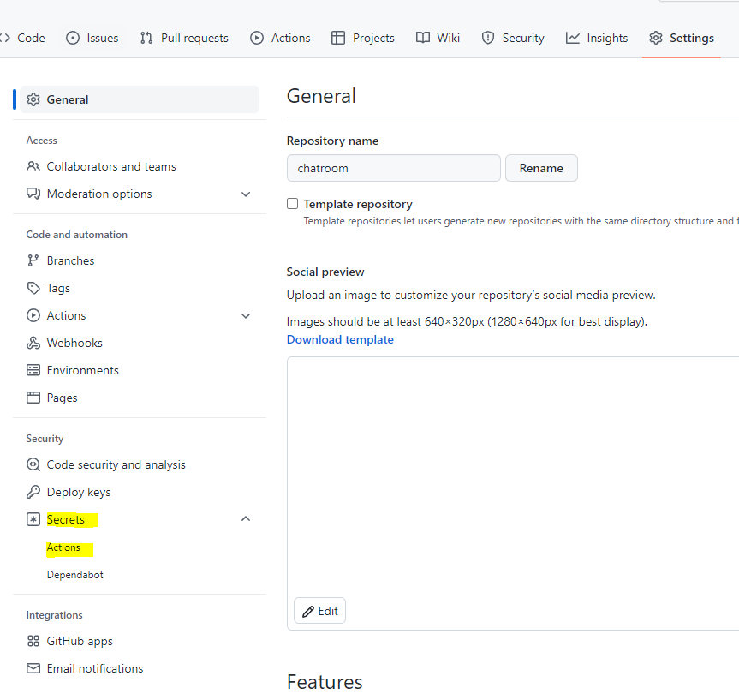Click the comment icon for Moderation options

(33, 194)
